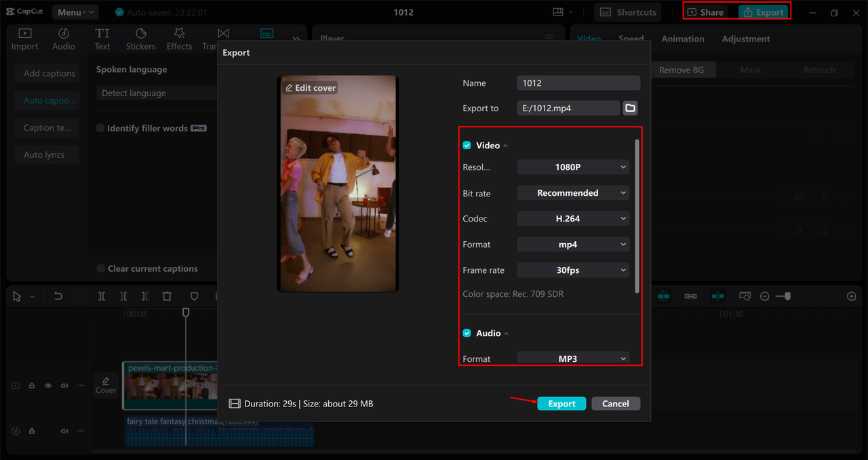Switch to Animation tab
This screenshot has height=460, width=868.
(683, 39)
